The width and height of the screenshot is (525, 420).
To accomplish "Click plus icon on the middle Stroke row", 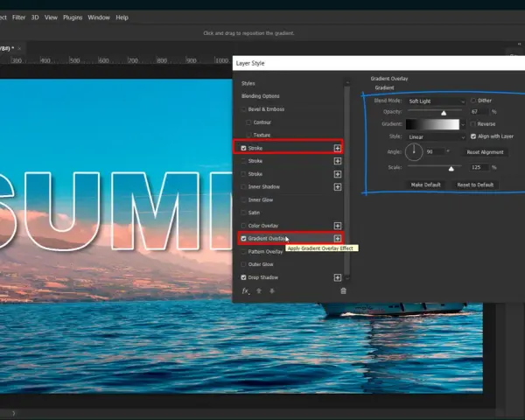I will pyautogui.click(x=337, y=161).
